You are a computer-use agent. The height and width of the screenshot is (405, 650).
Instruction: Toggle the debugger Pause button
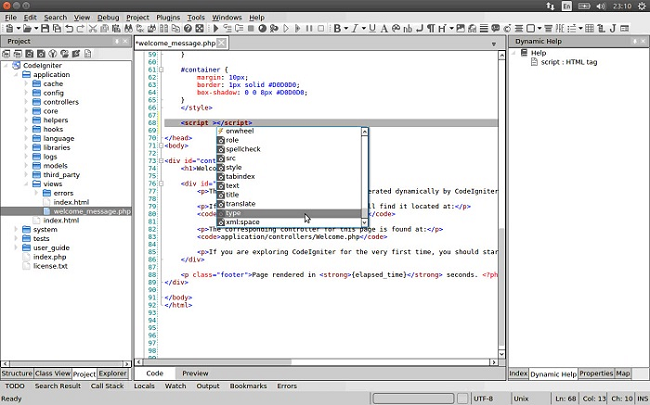(x=309, y=29)
